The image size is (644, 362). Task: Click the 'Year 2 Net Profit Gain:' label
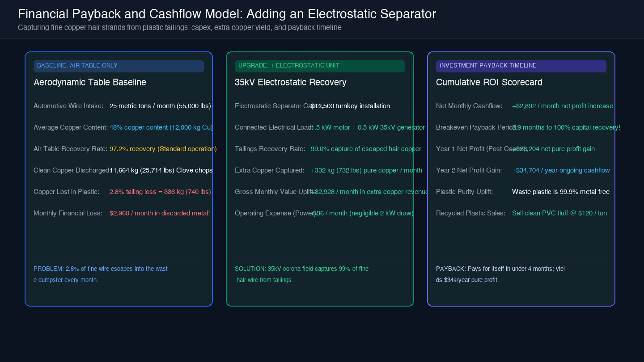(x=469, y=170)
